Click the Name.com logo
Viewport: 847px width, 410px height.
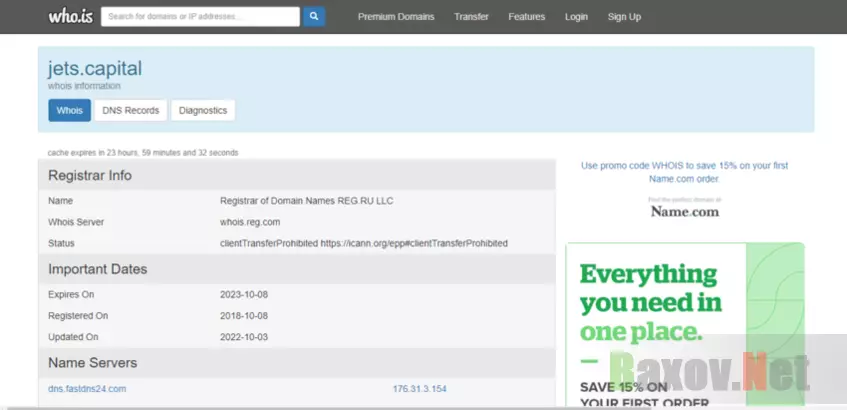click(x=685, y=211)
